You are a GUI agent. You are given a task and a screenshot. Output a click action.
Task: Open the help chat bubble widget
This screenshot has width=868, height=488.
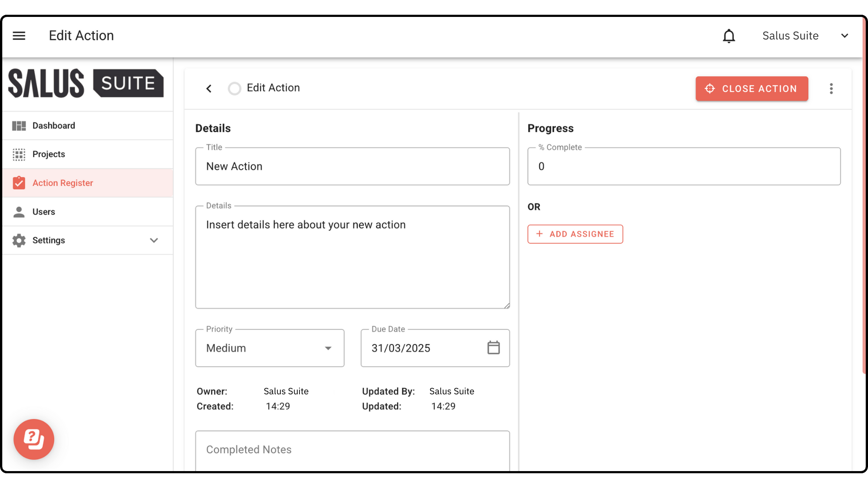[34, 439]
